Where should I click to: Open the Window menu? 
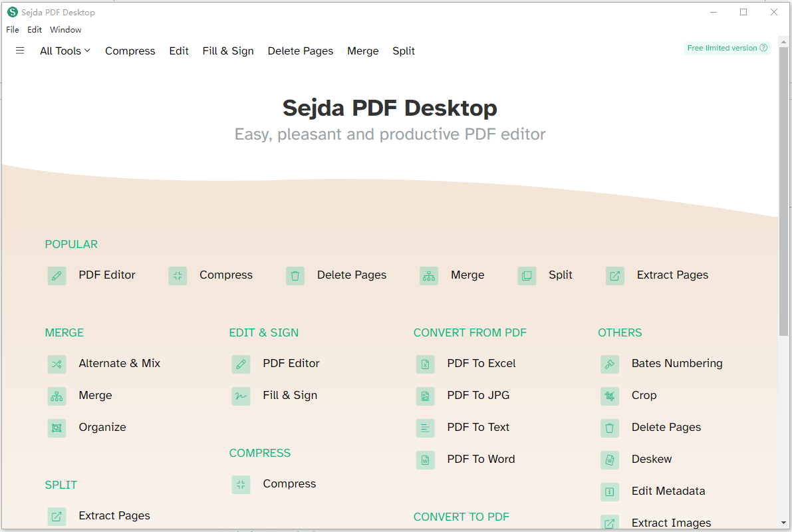[x=66, y=30]
